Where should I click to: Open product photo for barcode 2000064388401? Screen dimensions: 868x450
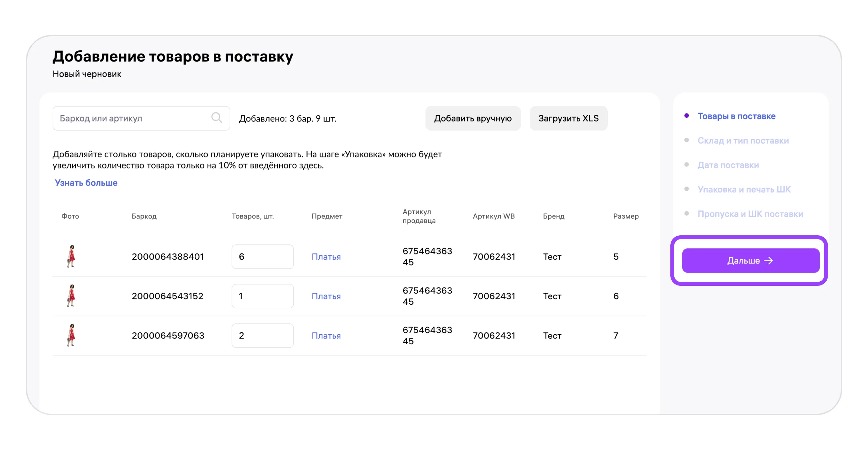tap(71, 256)
